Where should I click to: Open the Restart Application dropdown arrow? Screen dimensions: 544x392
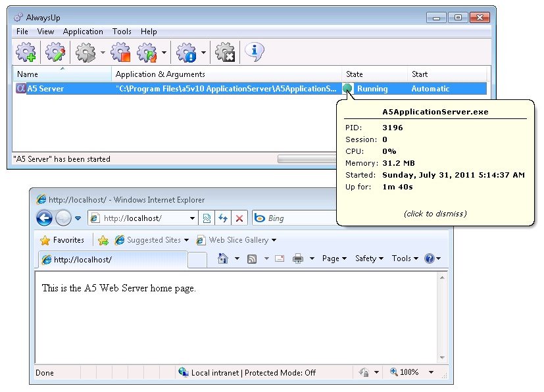(x=164, y=53)
